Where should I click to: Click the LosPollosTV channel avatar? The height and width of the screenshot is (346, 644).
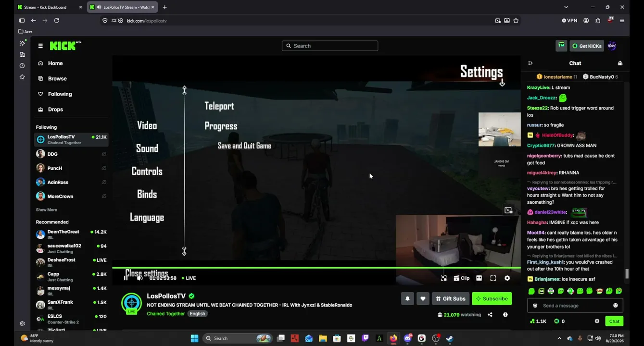point(131,303)
